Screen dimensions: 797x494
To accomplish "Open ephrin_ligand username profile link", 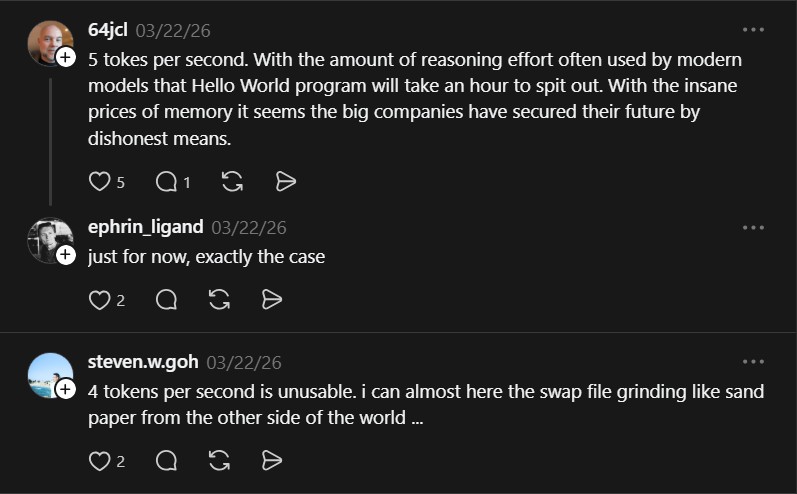I will 145,227.
